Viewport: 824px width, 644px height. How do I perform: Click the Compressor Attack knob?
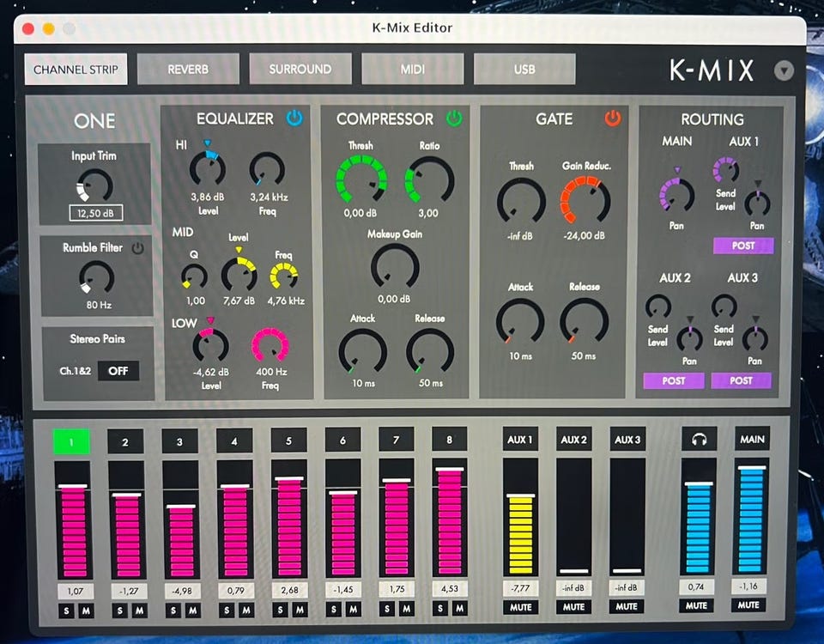tap(362, 352)
